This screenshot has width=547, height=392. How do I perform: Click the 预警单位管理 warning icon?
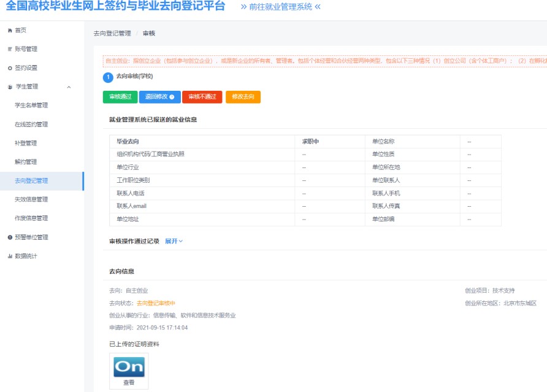[x=9, y=237]
